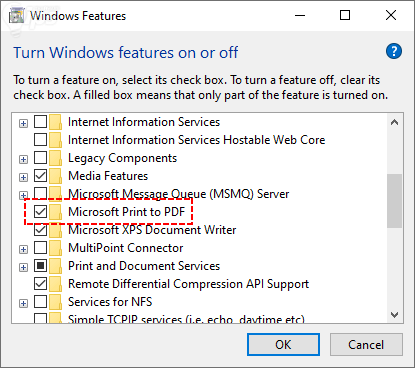The image size is (415, 368).
Task: Select Internet Information Services Hostable Web Core label
Action: (x=197, y=140)
